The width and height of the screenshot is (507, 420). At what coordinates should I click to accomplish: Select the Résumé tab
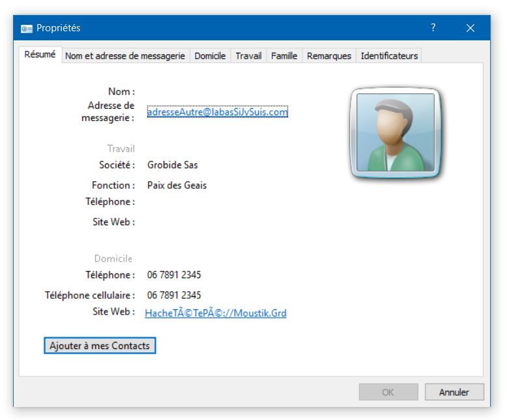click(x=40, y=56)
